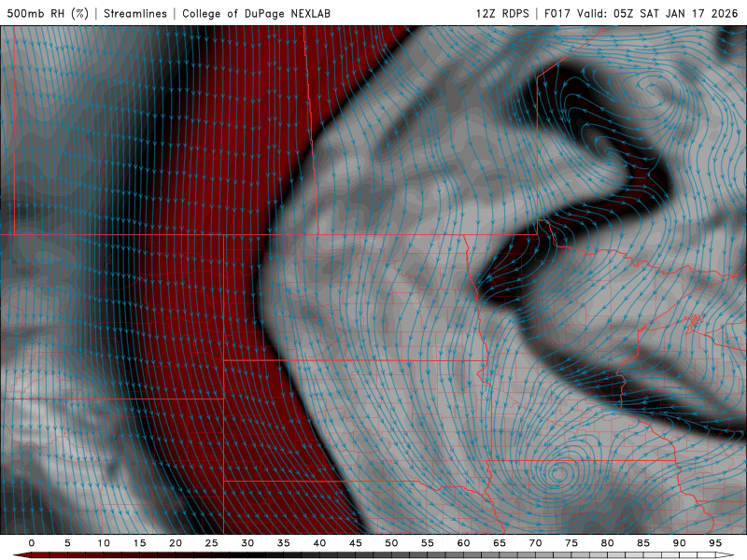Click the largest closed streamline swirl on the map
747x560 pixels.
click(562, 473)
